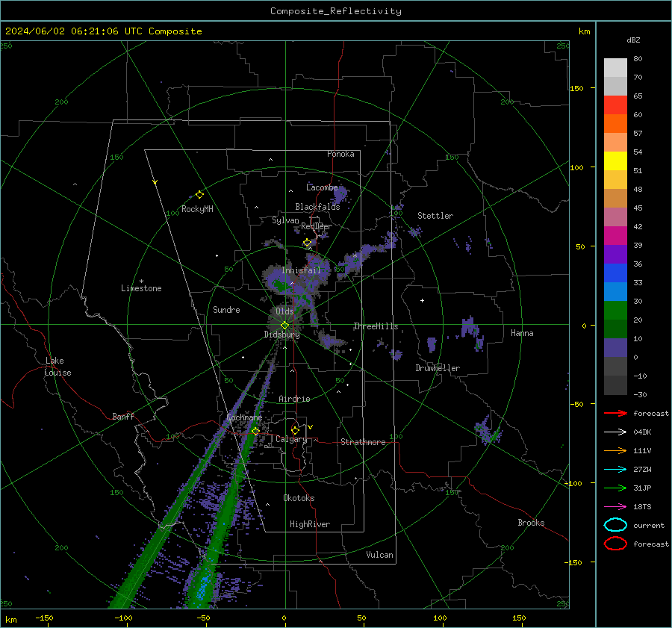Screen dimensions: 672x628
Task: Click the 'ThreeHills' city label
Action: pos(376,326)
